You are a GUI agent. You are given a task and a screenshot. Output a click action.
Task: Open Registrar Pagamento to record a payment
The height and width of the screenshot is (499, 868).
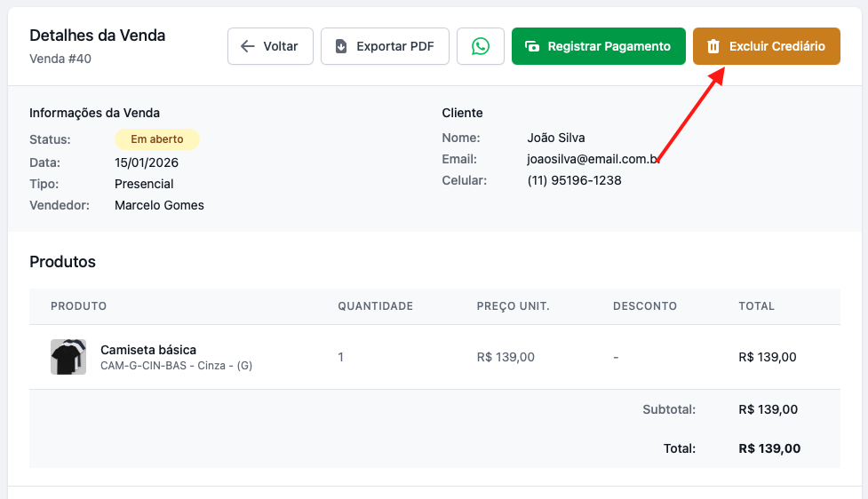point(598,46)
